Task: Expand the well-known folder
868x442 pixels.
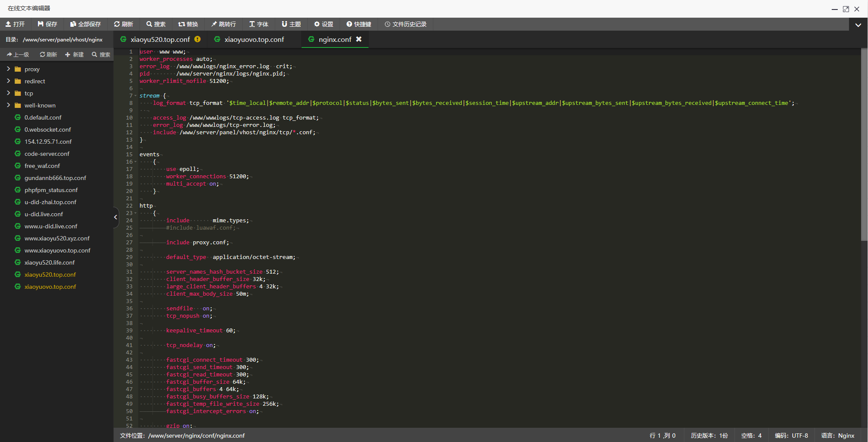Action: coord(8,105)
